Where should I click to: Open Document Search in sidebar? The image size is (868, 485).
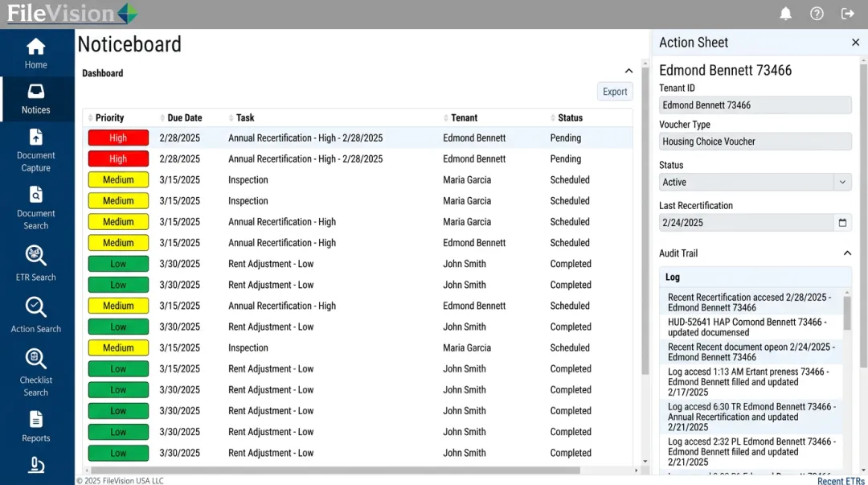[x=36, y=208]
